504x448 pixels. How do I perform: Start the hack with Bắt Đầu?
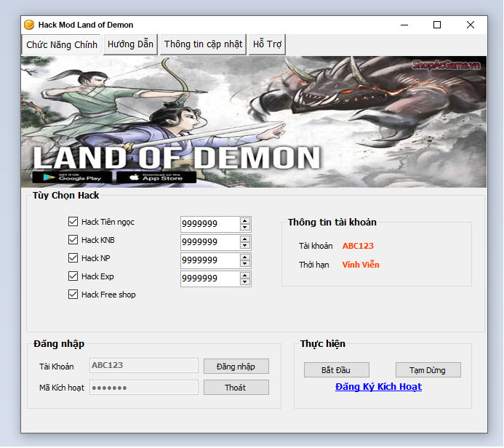pos(336,370)
